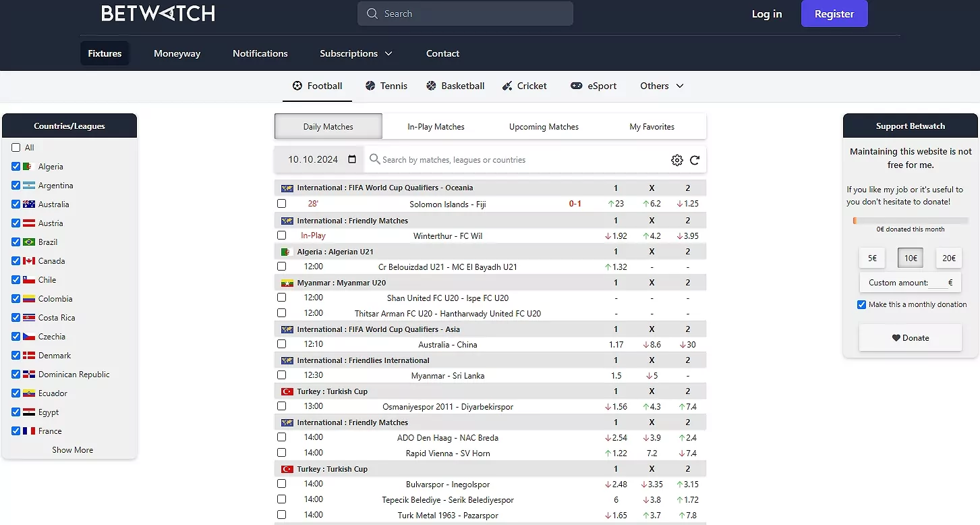Click the Register button
The height and width of the screenshot is (525, 980).
834,13
